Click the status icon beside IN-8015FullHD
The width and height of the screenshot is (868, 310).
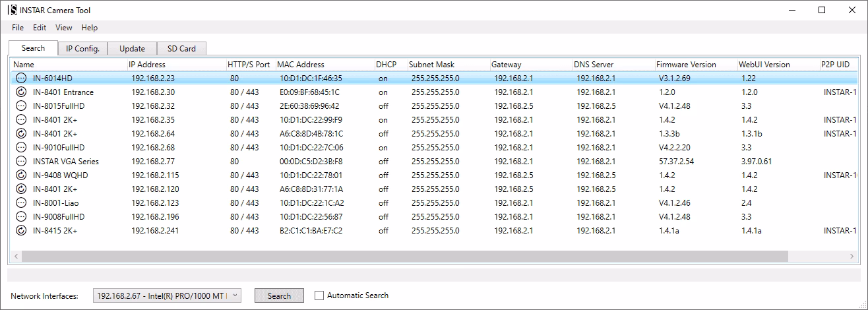pyautogui.click(x=21, y=106)
